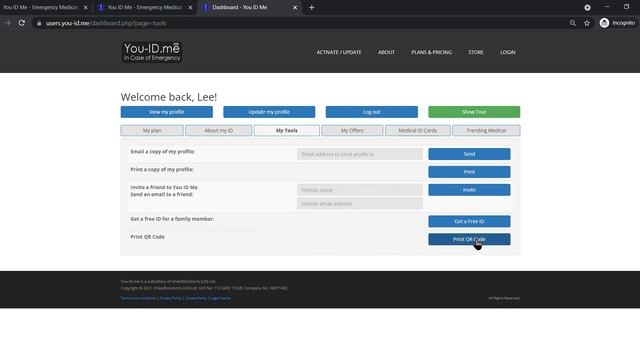Viewport: 640px width, 360px height.
Task: Close the second You ID Me tab
Action: point(190,7)
